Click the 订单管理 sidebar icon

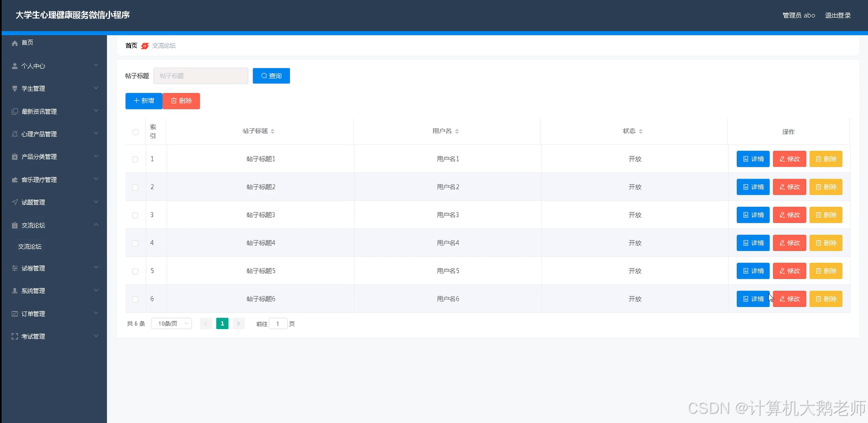15,314
